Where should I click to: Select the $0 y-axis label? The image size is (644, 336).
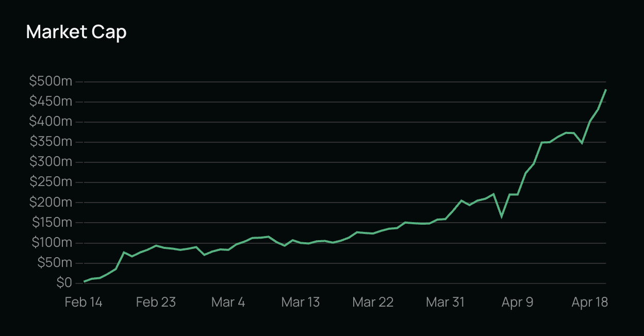[x=63, y=283]
